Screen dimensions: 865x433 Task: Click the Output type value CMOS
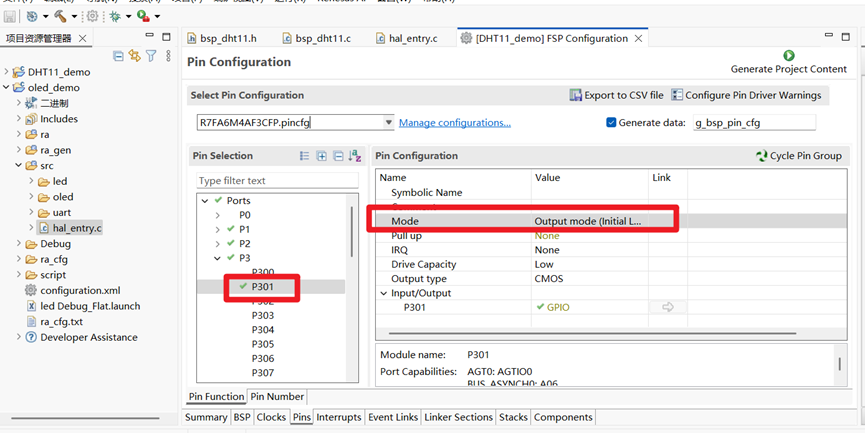(x=549, y=279)
